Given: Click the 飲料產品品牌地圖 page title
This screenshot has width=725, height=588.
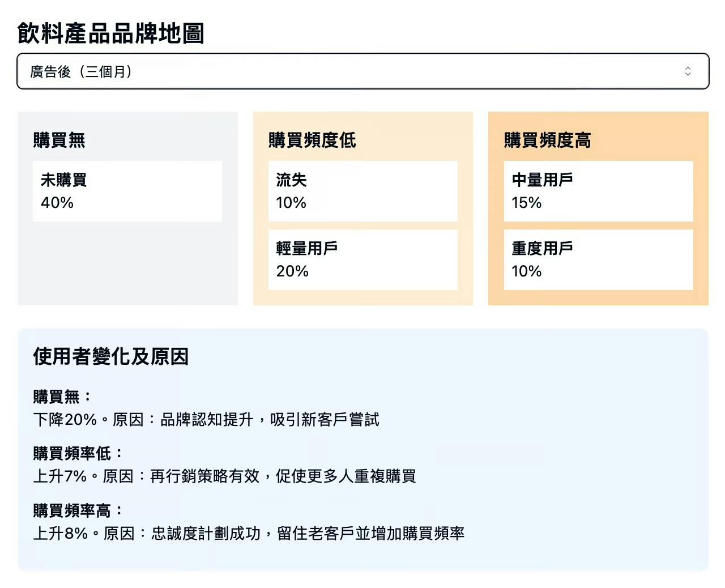Looking at the screenshot, I should (111, 33).
